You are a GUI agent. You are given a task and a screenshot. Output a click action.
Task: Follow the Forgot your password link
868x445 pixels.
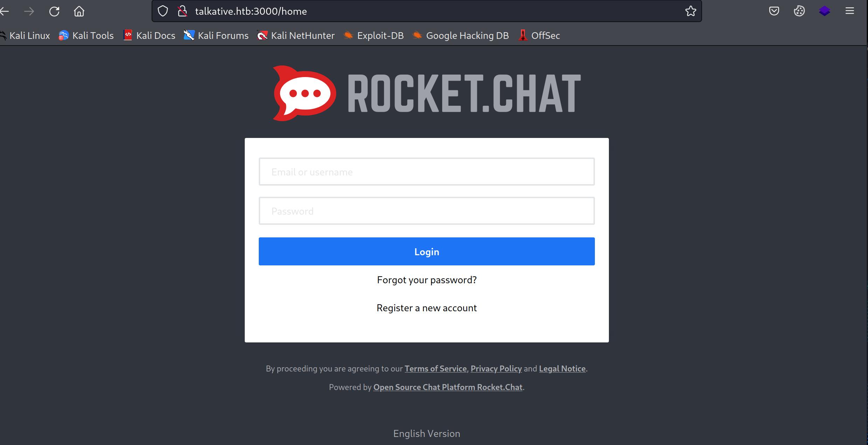click(x=426, y=280)
